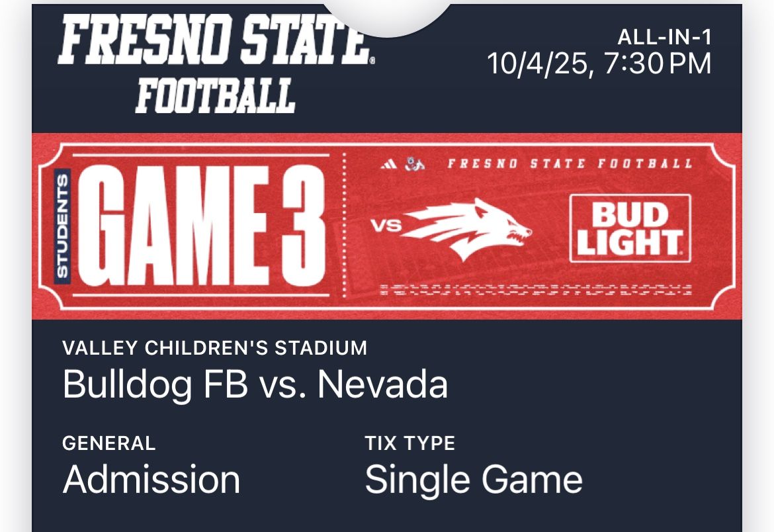Tap the semicircular notch atop the ticket
Viewport: 774px width, 532px height.
tap(387, 17)
